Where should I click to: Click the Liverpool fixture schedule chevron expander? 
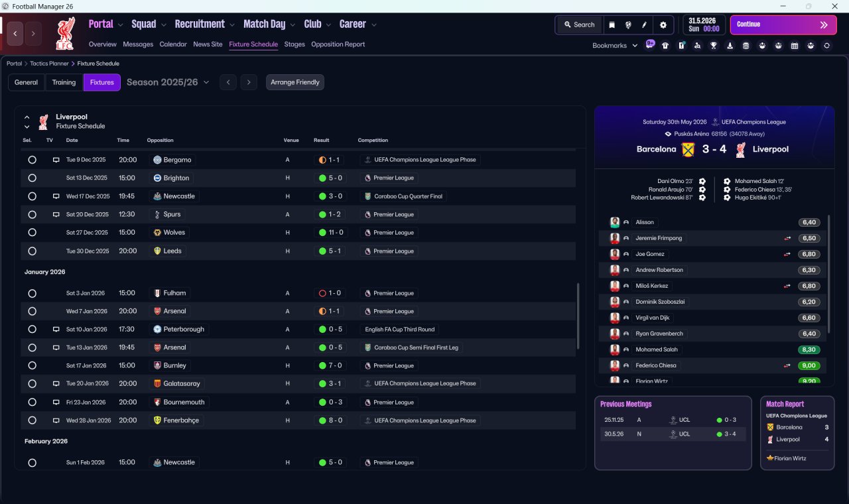[x=27, y=122]
